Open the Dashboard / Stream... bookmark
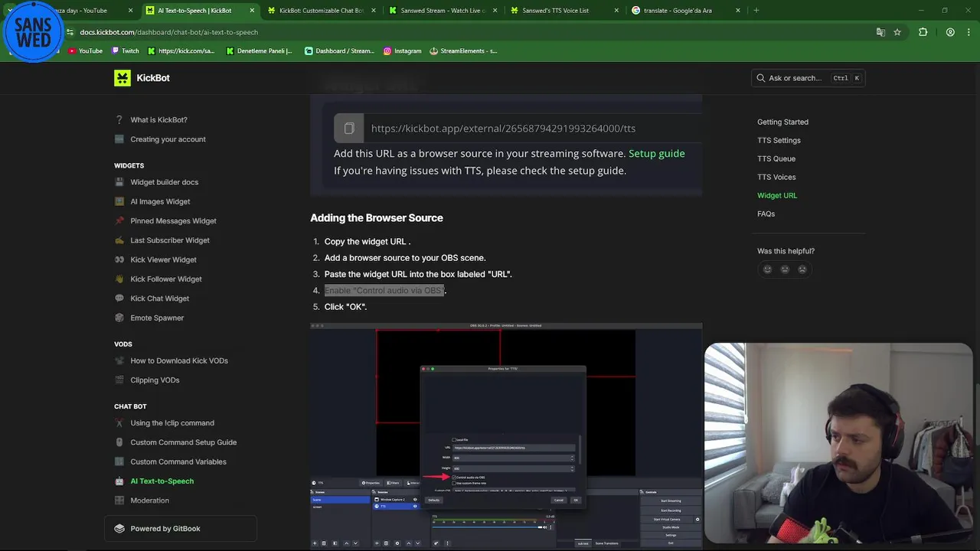The image size is (980, 551). 339,51
